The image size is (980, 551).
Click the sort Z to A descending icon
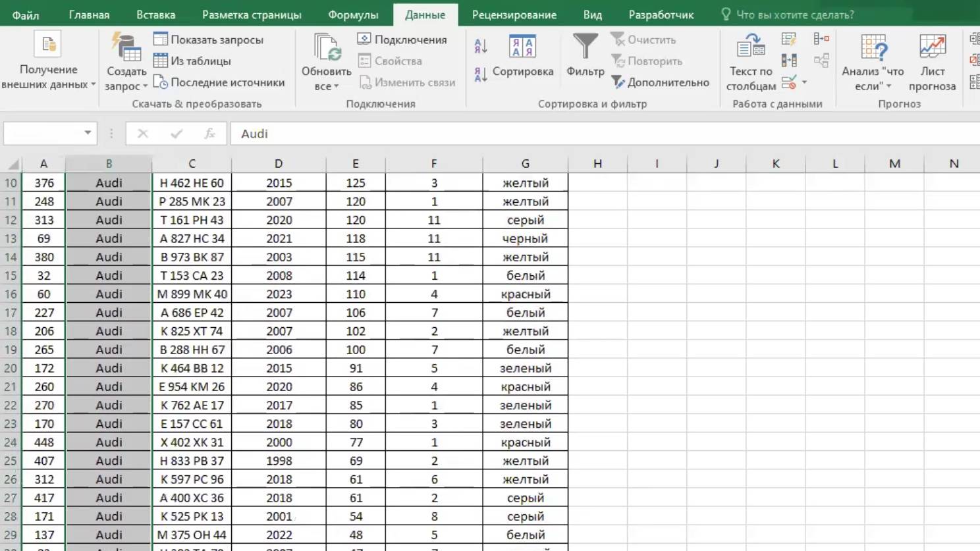click(481, 74)
